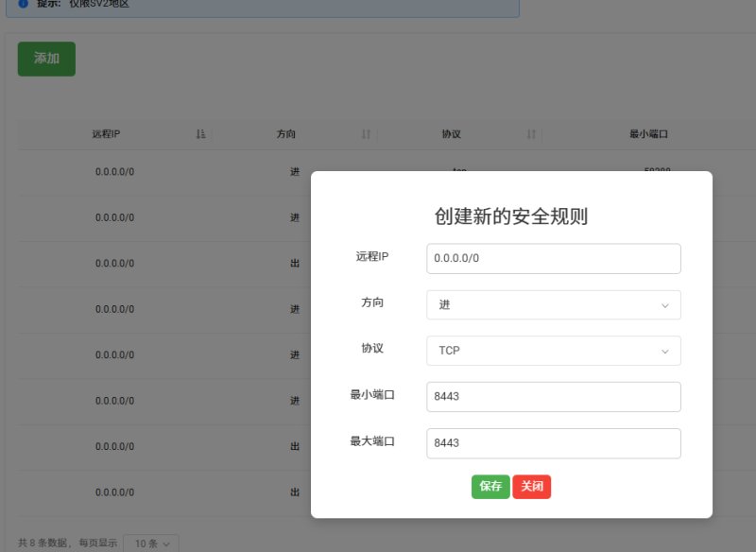Click the 远程IP column header text

106,134
